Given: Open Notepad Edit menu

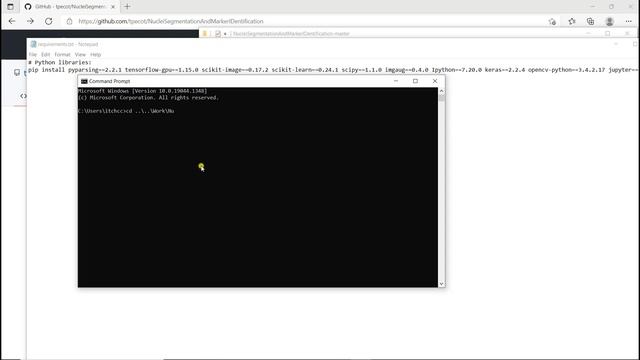Looking at the screenshot, I should click(x=45, y=54).
